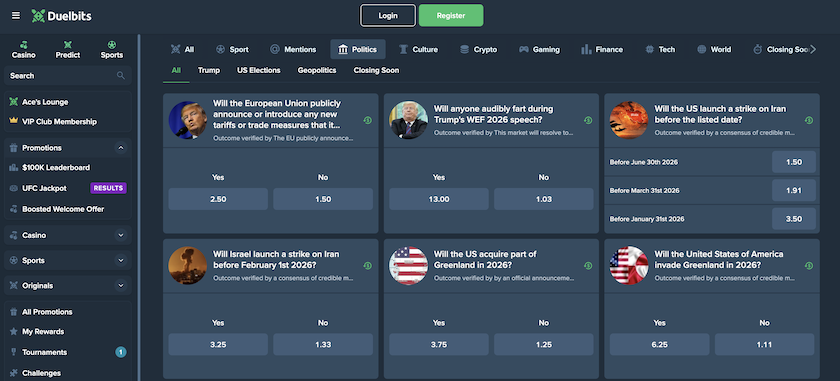This screenshot has width=840, height=381.
Task: Click green clock icon on WEF speech card
Action: coord(588,121)
